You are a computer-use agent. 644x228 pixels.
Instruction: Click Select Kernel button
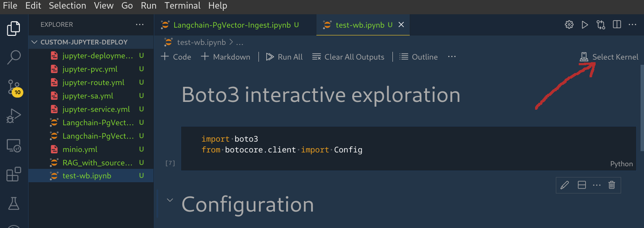(609, 57)
